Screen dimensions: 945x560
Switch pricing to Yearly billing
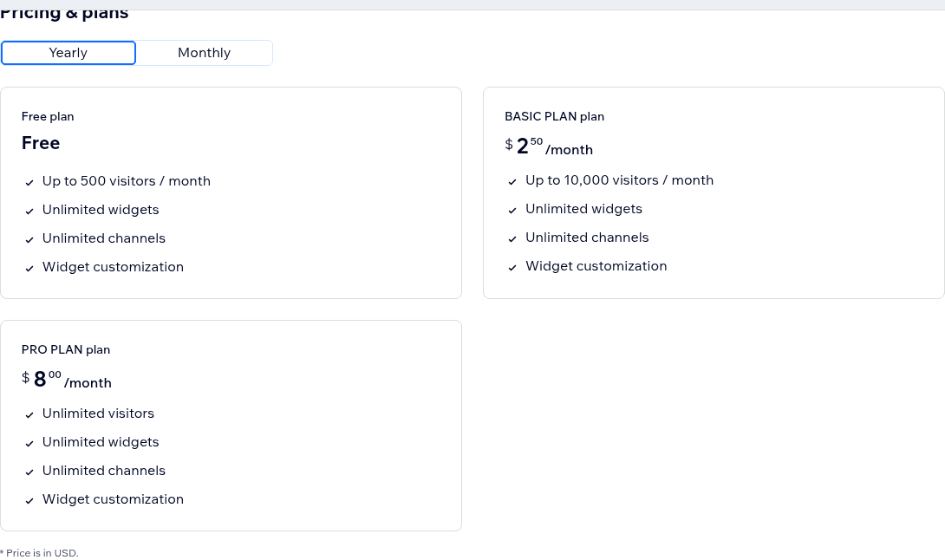(x=68, y=53)
